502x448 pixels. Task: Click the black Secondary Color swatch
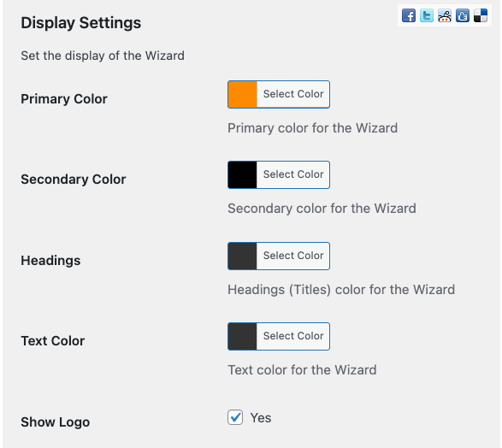[x=242, y=174]
